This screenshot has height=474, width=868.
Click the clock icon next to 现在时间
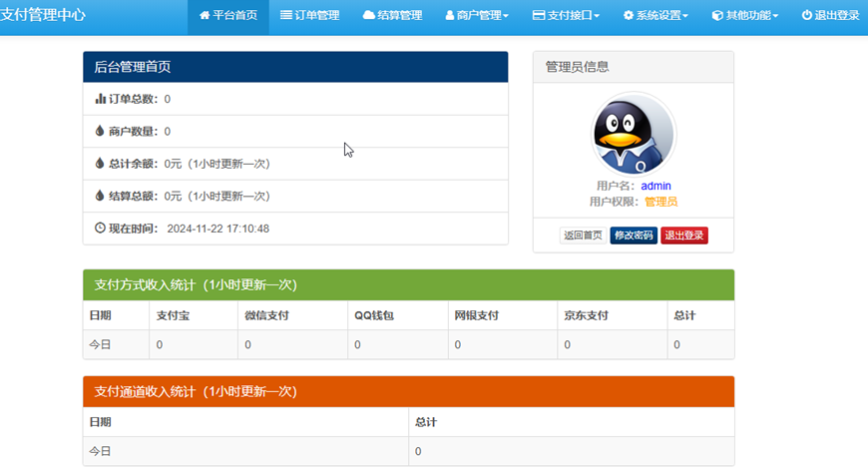(100, 228)
